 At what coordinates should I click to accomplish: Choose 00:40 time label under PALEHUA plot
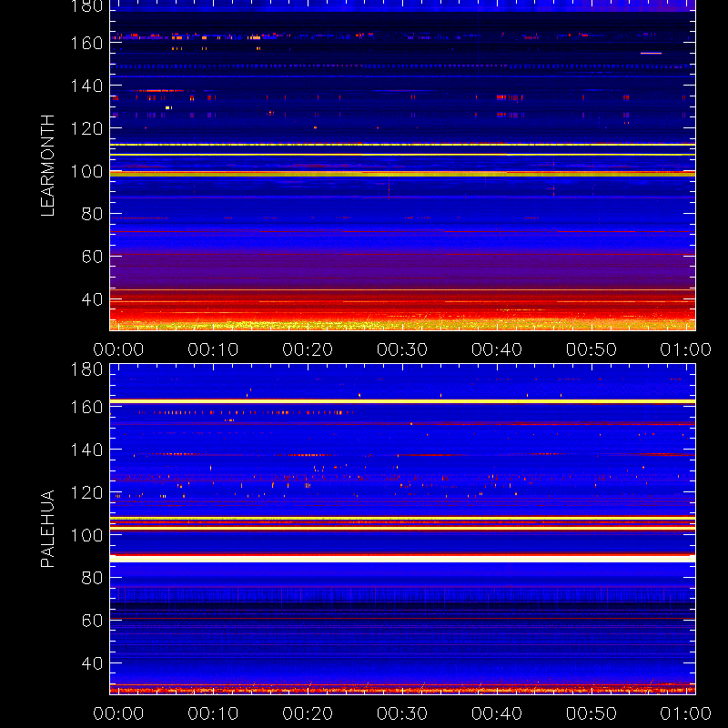pos(497,713)
